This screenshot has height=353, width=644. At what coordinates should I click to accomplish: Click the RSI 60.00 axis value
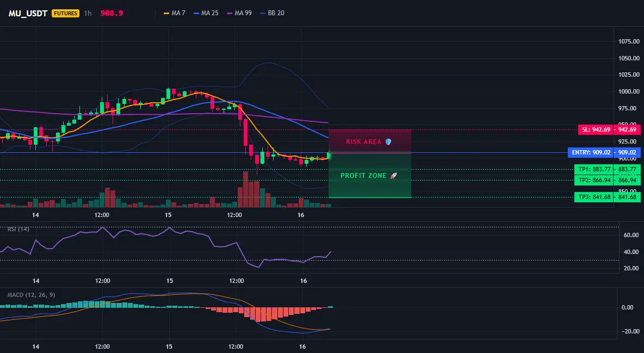(631, 235)
